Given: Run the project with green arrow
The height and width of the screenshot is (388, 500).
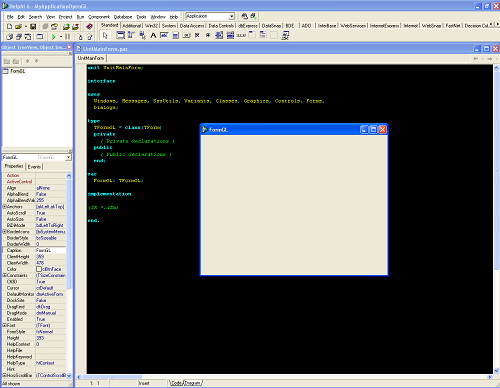Looking at the screenshot, I should pyautogui.click(x=53, y=37).
